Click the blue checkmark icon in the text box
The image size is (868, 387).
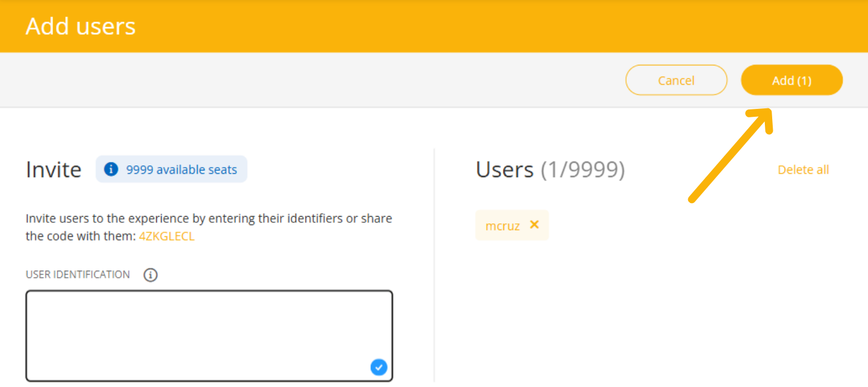click(379, 367)
